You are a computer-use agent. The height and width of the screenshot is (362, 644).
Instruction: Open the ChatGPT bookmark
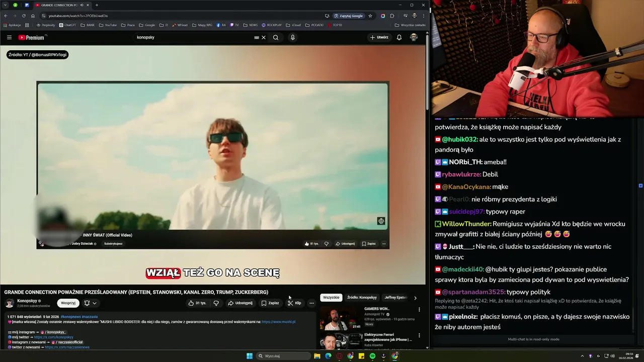pos(68,25)
